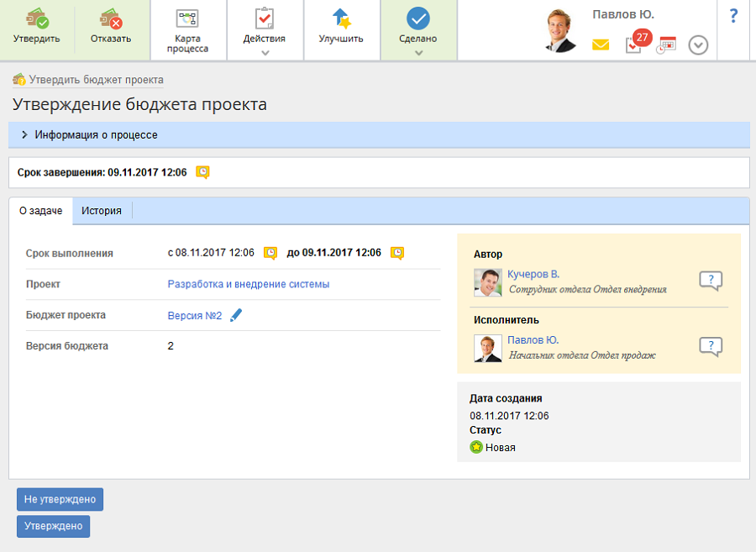Click the Отказать reject icon in toolbar

[111, 19]
